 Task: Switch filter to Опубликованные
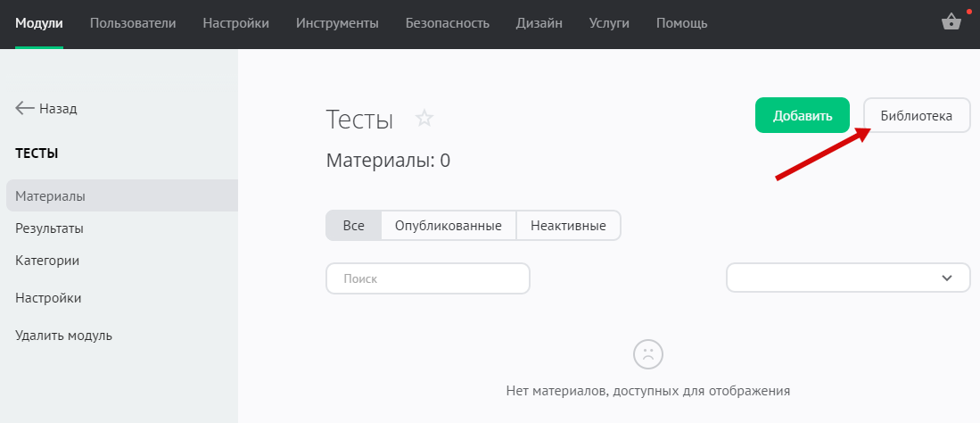(x=449, y=226)
